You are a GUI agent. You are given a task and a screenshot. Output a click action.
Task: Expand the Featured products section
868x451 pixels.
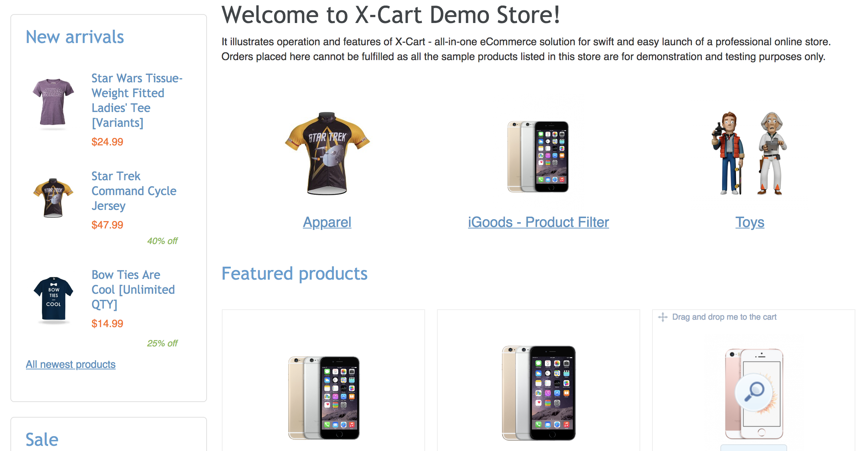293,274
